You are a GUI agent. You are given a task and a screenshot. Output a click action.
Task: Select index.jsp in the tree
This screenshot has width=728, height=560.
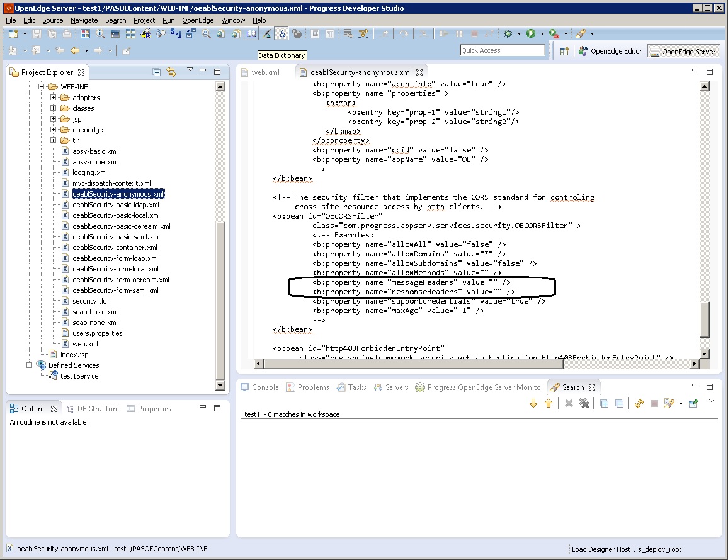click(74, 354)
